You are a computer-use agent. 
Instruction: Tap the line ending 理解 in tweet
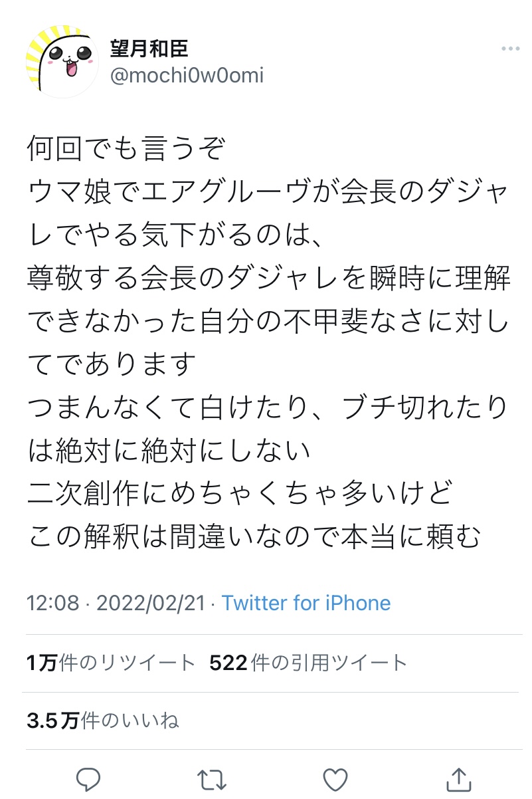[268, 279]
